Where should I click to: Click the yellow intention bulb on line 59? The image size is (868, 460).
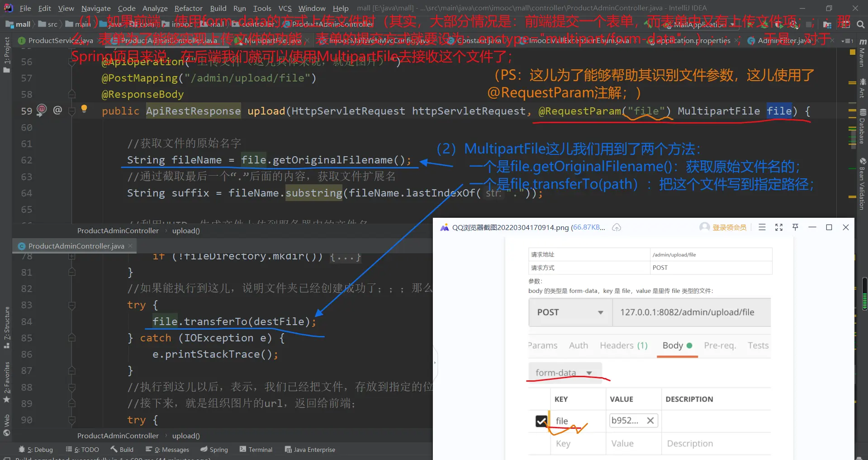[84, 109]
